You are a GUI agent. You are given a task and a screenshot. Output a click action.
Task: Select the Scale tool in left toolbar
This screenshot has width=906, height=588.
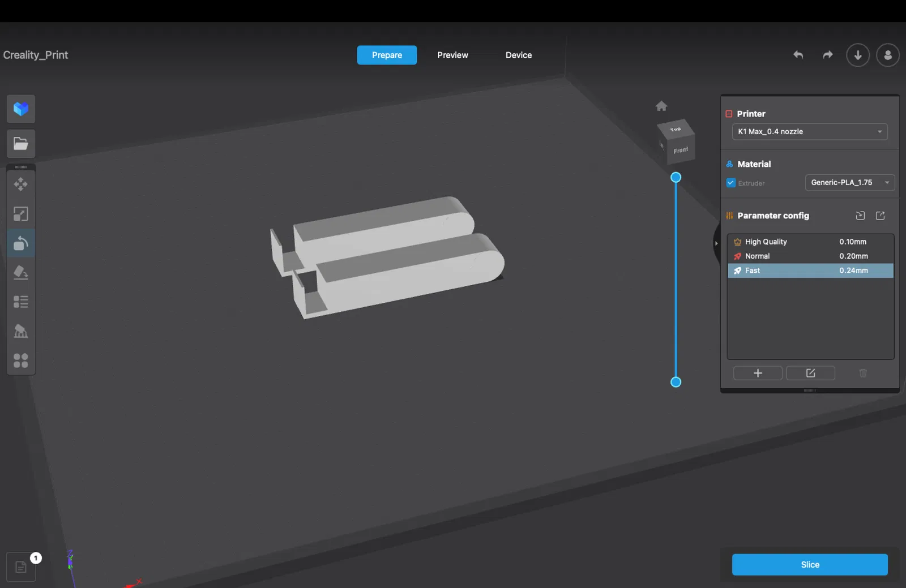pyautogui.click(x=21, y=214)
